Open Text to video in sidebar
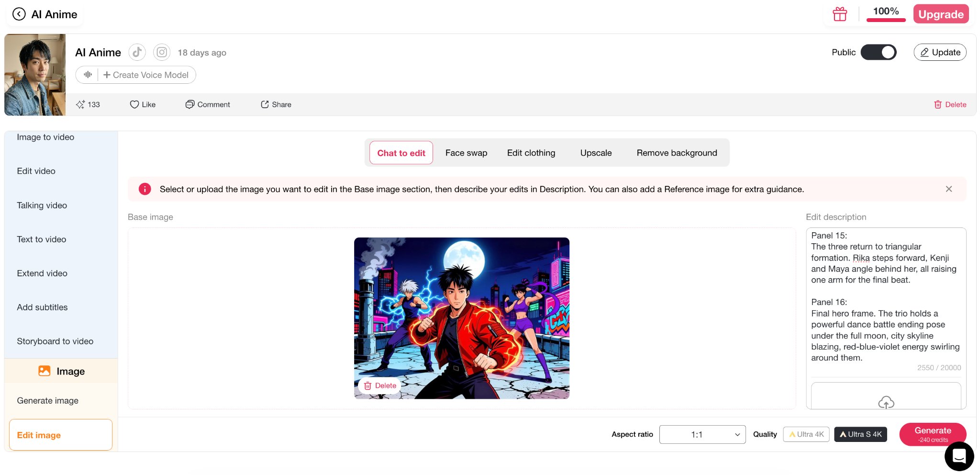980x475 pixels. pyautogui.click(x=41, y=239)
